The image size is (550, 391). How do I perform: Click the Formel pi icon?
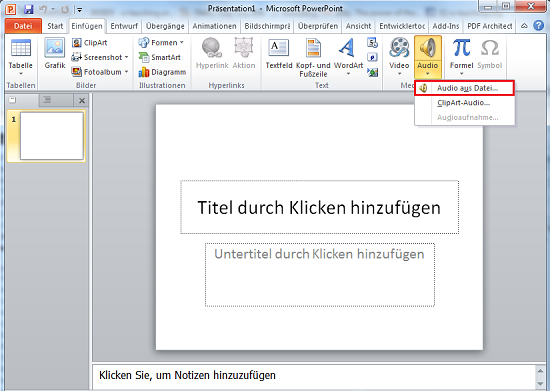(462, 48)
